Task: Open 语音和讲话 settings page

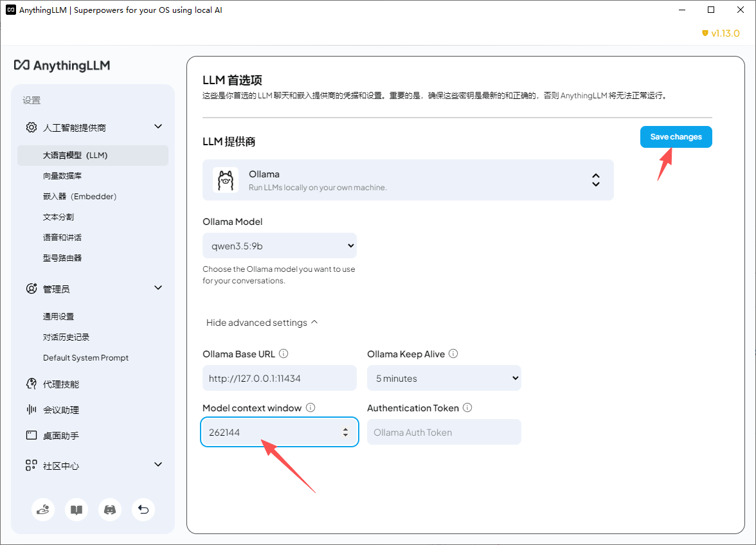Action: pos(62,237)
